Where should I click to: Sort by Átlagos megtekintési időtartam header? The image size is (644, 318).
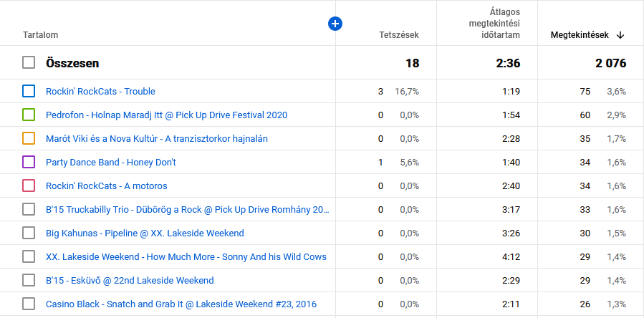tap(494, 24)
